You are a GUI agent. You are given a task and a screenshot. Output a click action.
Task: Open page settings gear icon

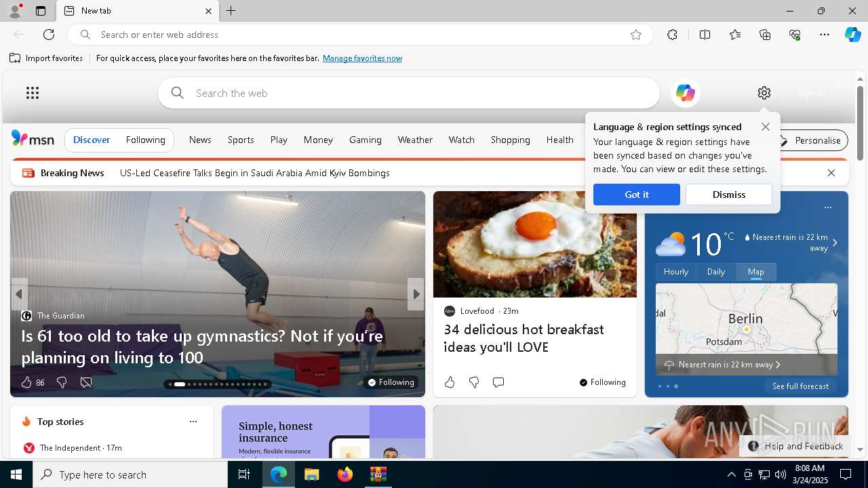[x=764, y=93]
